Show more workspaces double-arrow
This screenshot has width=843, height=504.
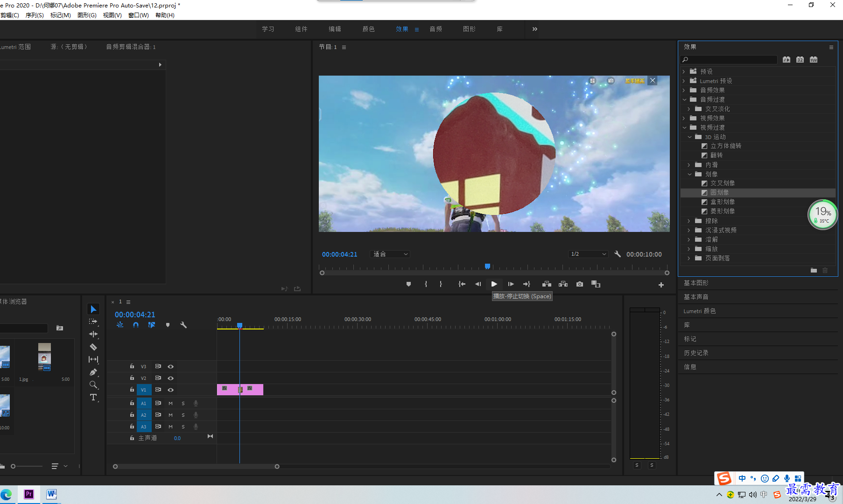coord(535,29)
